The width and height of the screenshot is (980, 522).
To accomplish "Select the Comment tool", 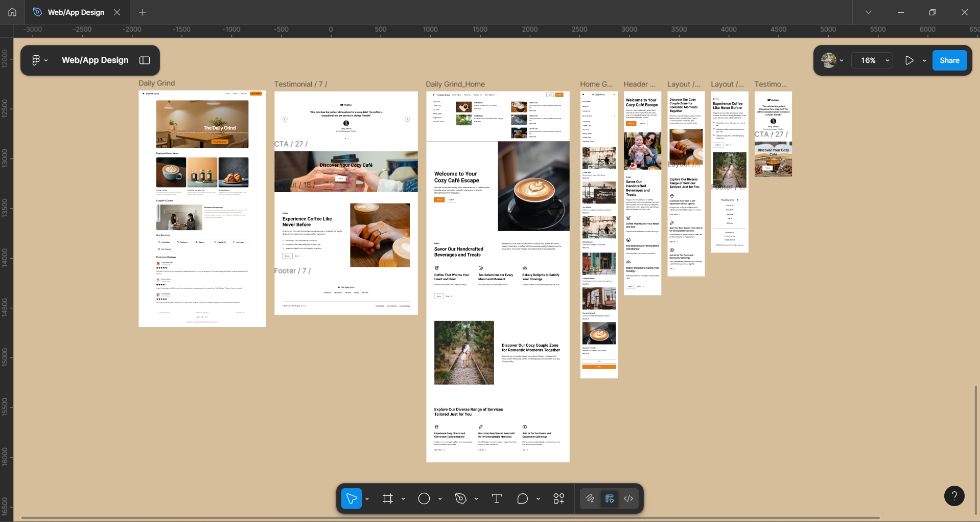I will pyautogui.click(x=522, y=498).
